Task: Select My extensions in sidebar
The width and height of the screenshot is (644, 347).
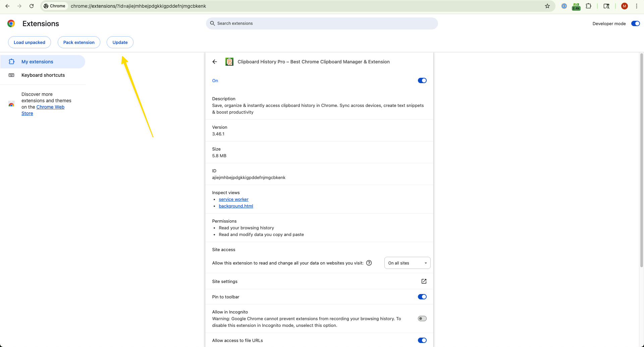Action: coord(43,62)
